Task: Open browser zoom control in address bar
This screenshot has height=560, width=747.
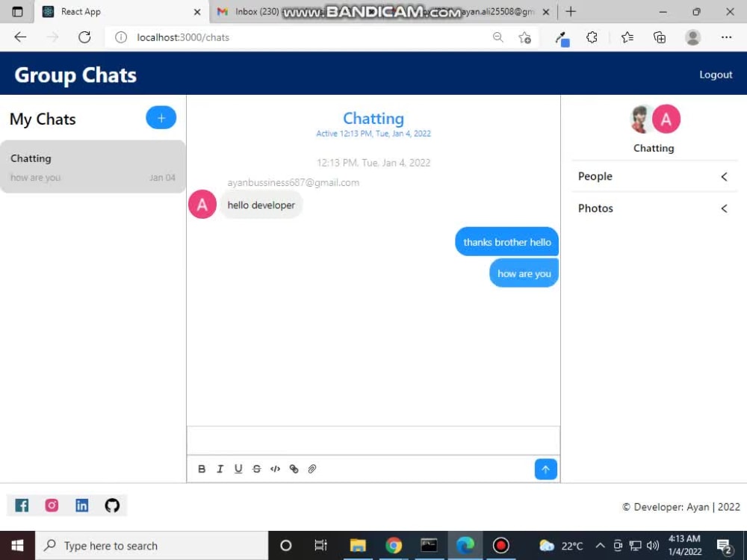Action: [498, 37]
